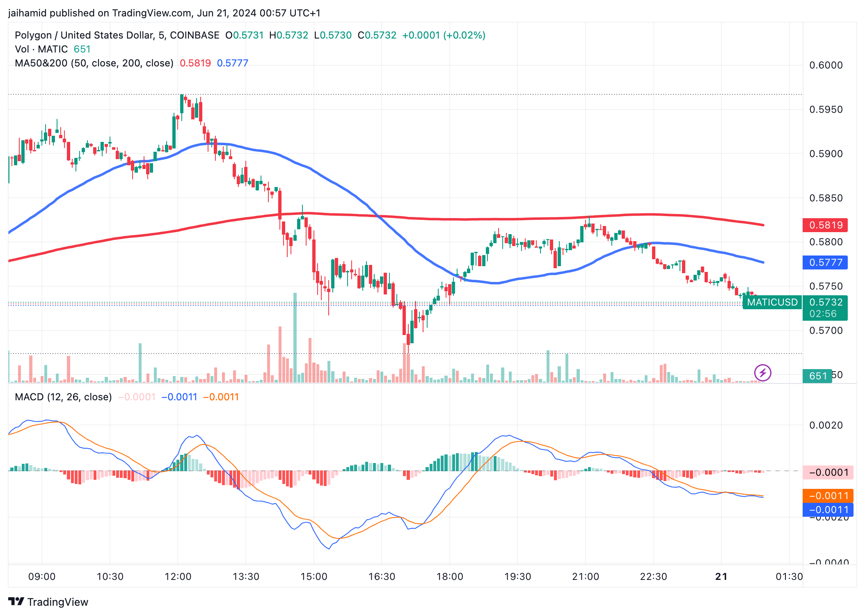
Task: Click the 22:30 time axis label
Action: pos(653,577)
